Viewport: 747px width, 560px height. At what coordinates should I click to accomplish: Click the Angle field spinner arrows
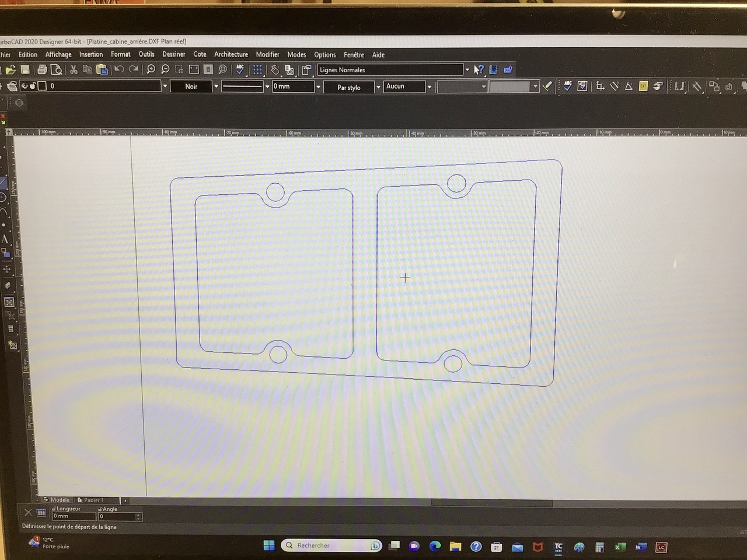pyautogui.click(x=139, y=517)
